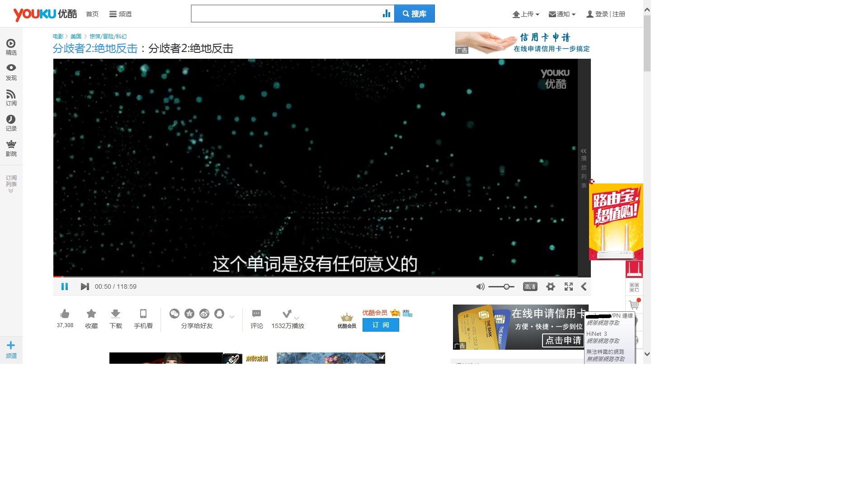
Task: Click the girl video thumbnail below
Action: pyautogui.click(x=166, y=358)
